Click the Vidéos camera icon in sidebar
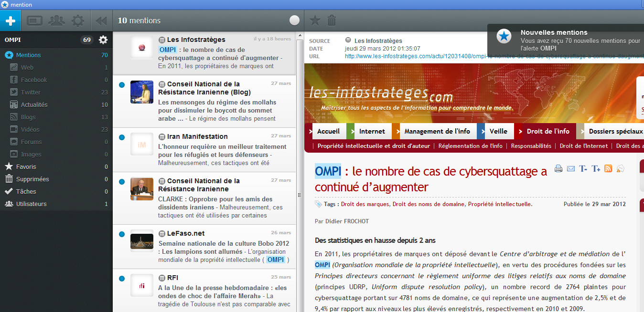 click(x=13, y=129)
